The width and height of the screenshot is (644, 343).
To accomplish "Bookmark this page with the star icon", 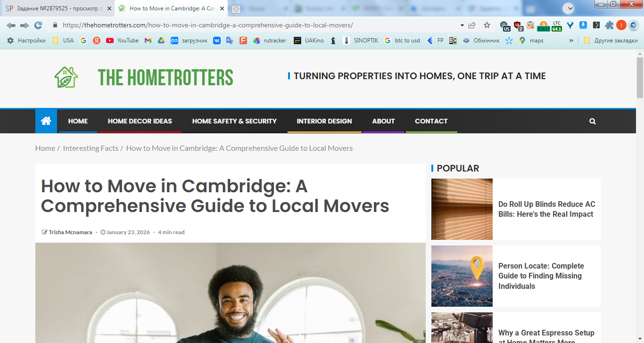I will tap(487, 25).
